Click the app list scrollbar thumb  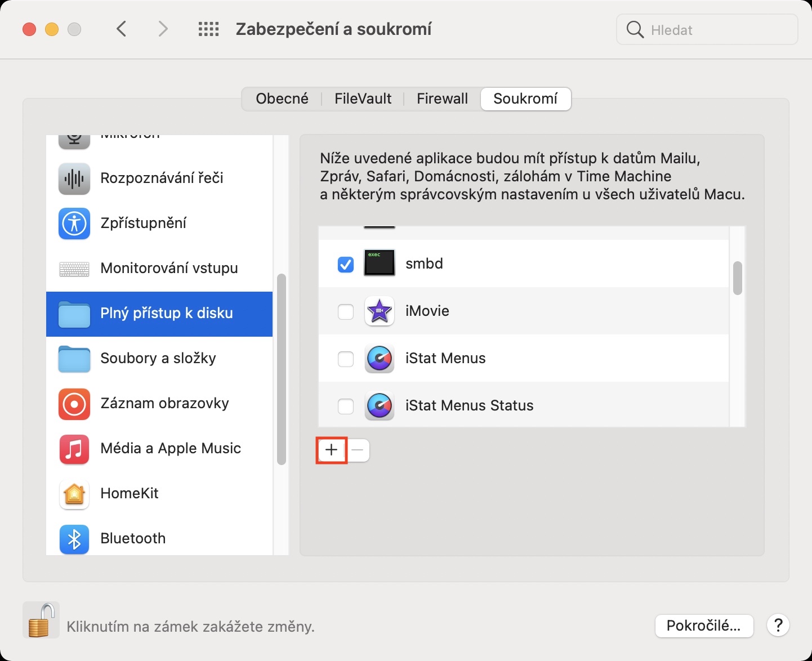click(x=738, y=278)
